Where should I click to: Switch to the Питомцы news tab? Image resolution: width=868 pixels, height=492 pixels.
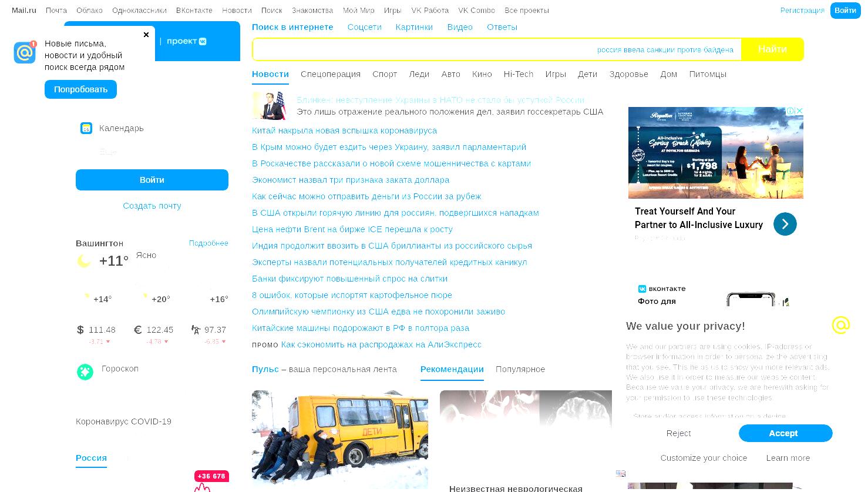[x=708, y=74]
